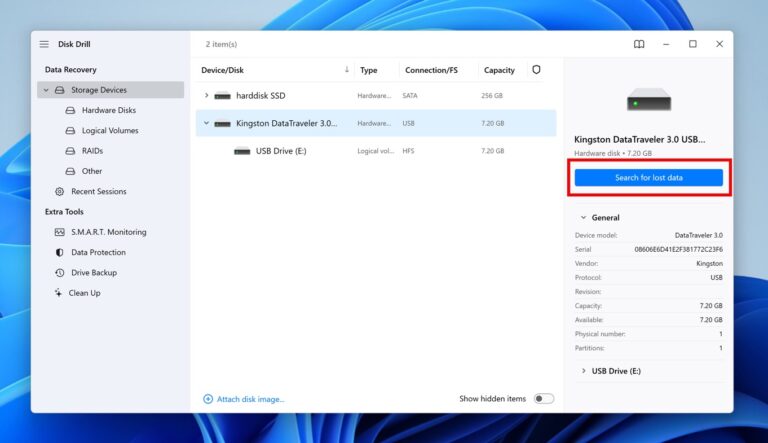The width and height of the screenshot is (768, 443).
Task: Click the sort arrow in Device/Disk header
Action: point(346,70)
